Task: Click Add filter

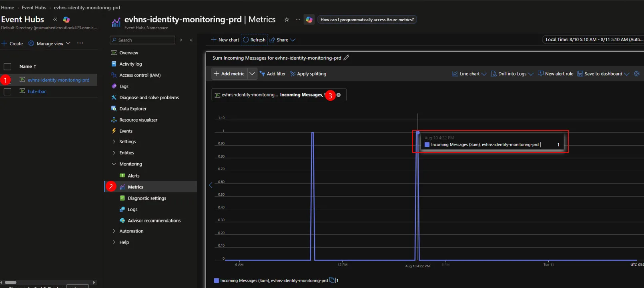Action: (273, 74)
